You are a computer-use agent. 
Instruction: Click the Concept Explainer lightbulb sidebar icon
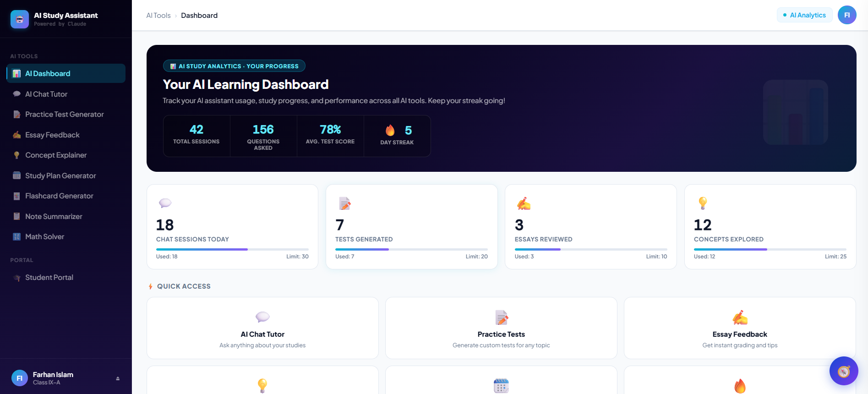coord(17,155)
